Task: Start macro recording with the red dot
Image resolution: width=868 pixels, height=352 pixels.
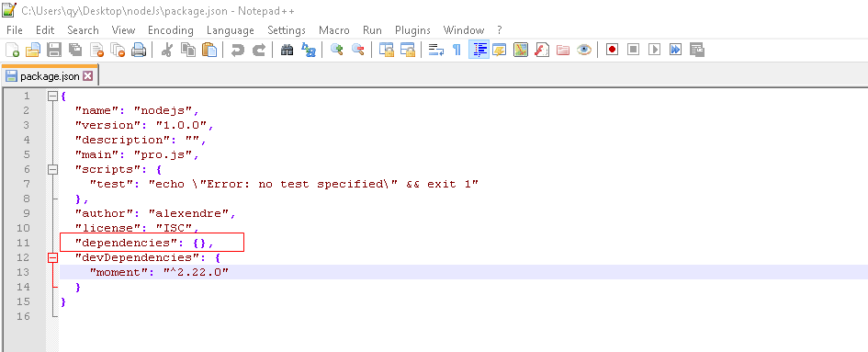Action: pos(612,50)
